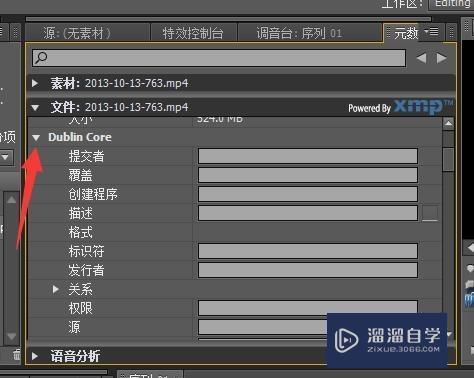Click inside the metadata search field
Viewport: 474px width, 378px height.
pyautogui.click(x=219, y=58)
